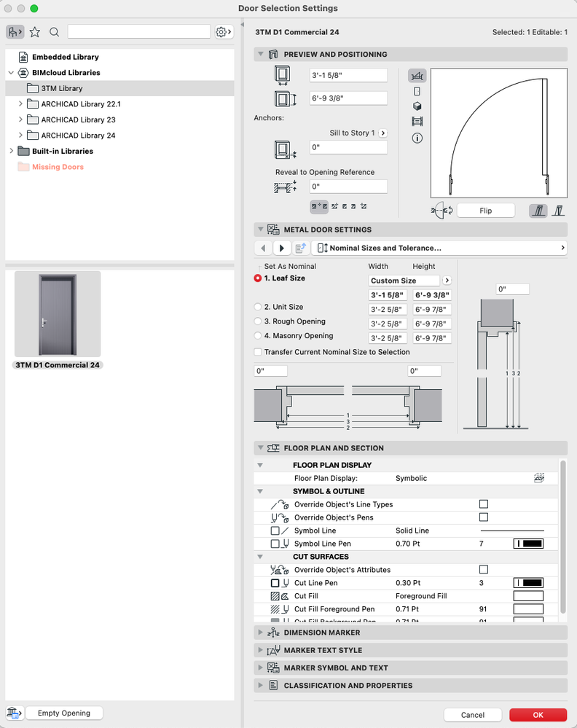Click the Floor Plan settings list scrollbar
The height and width of the screenshot is (728, 577).
[563, 537]
